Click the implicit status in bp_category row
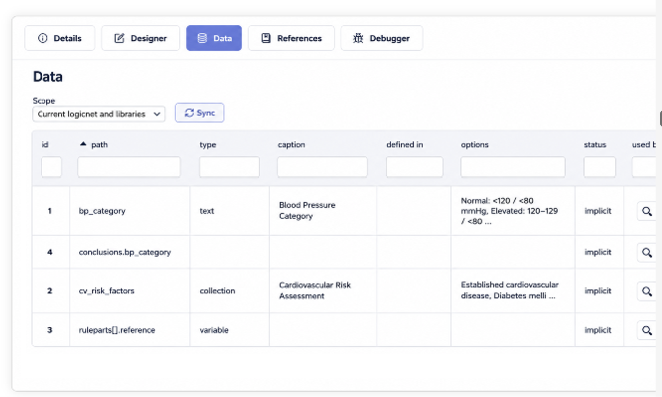This screenshot has height=397, width=662. coord(598,211)
